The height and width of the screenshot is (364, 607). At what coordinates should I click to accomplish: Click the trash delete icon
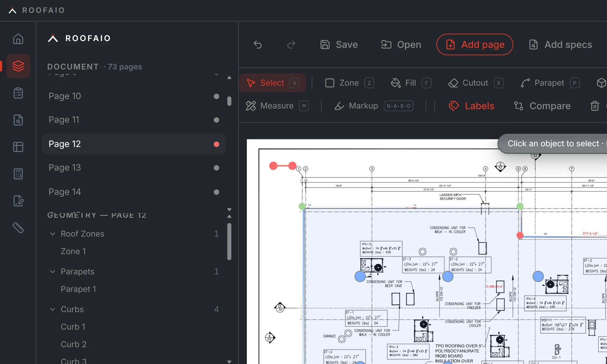coord(595,106)
